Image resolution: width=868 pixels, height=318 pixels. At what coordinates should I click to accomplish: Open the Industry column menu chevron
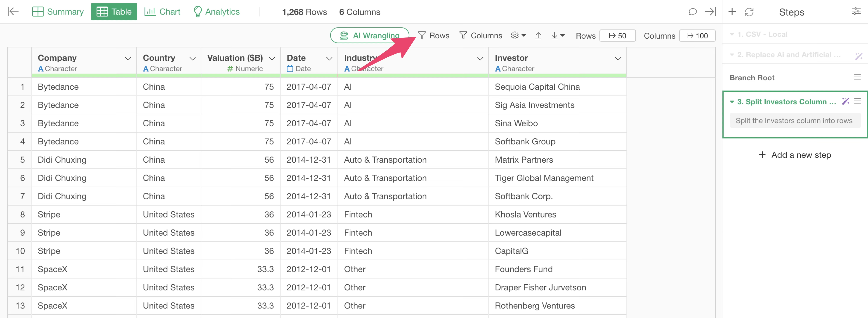[x=480, y=58]
